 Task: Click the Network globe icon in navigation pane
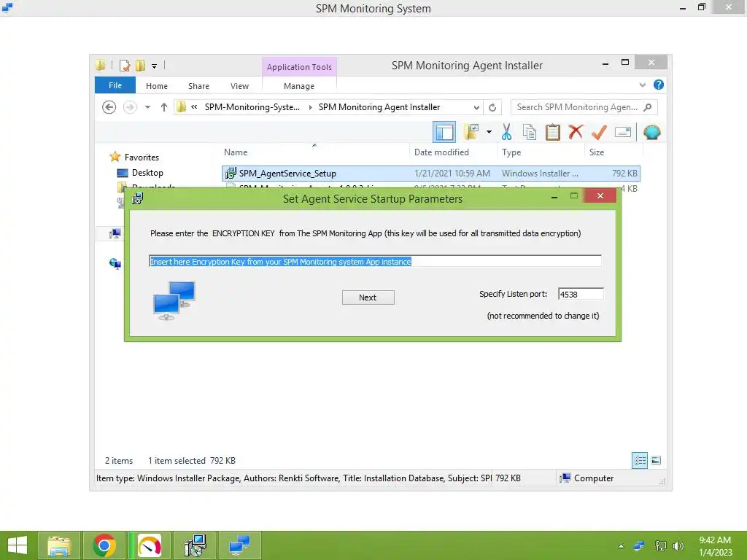[115, 263]
